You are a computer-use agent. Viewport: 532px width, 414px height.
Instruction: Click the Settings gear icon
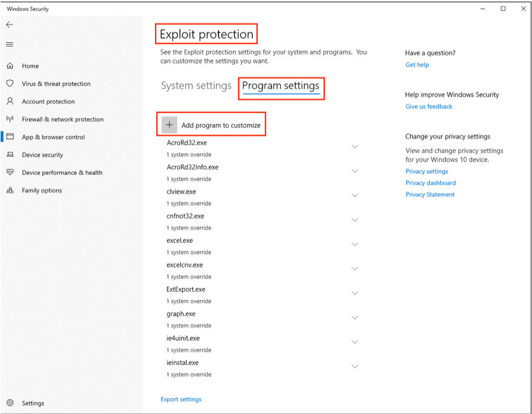(10, 402)
